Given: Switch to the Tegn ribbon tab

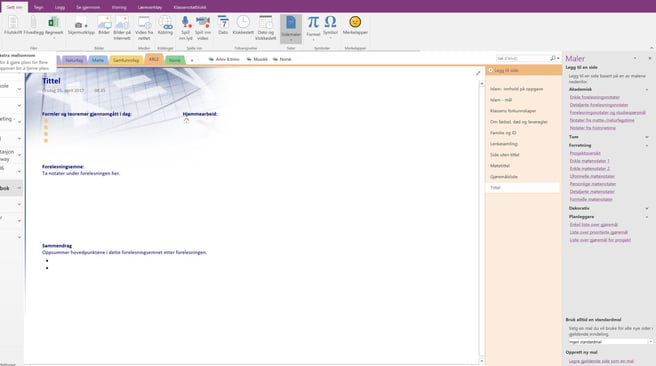Looking at the screenshot, I should (x=38, y=7).
